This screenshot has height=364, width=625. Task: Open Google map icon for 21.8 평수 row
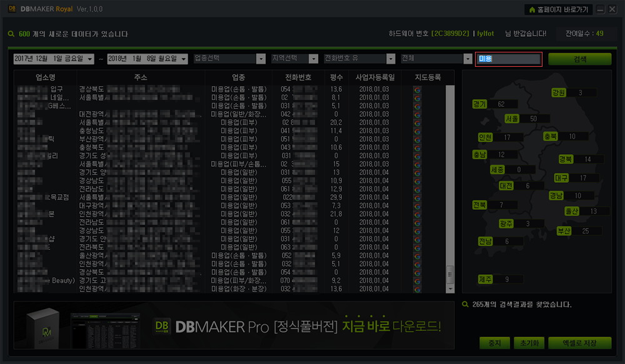[x=417, y=215]
